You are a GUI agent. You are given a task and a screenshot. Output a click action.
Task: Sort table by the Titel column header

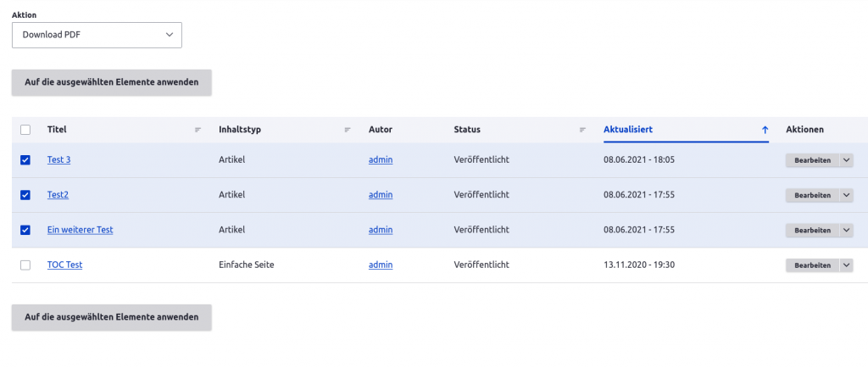[x=57, y=130]
